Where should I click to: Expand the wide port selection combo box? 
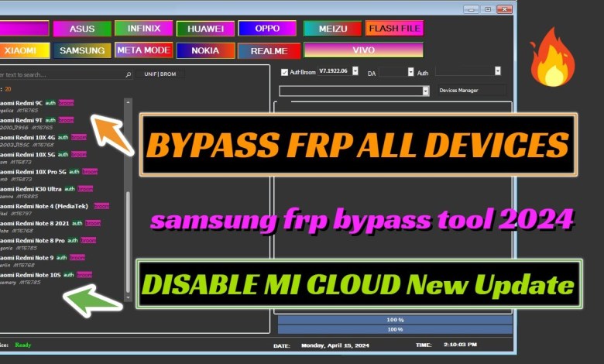(x=425, y=91)
